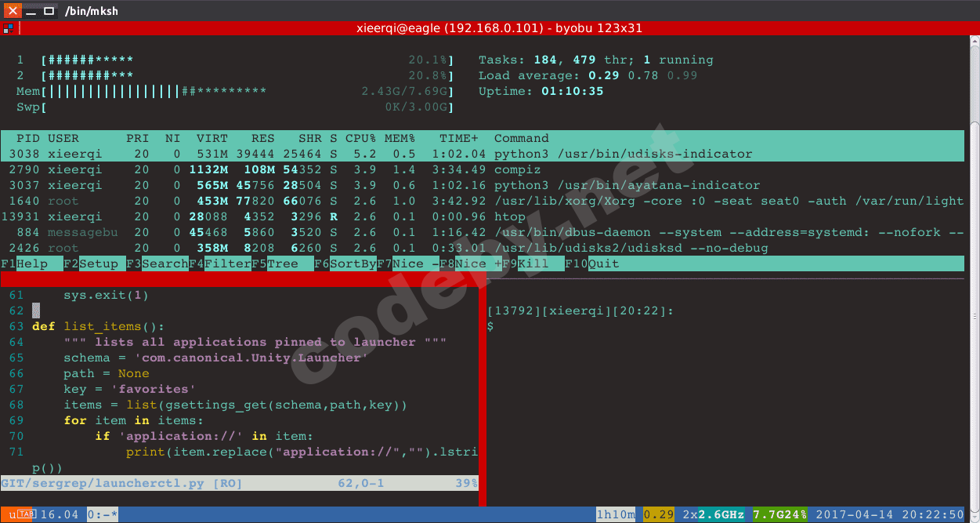Click the Tasks count text

pyautogui.click(x=595, y=60)
